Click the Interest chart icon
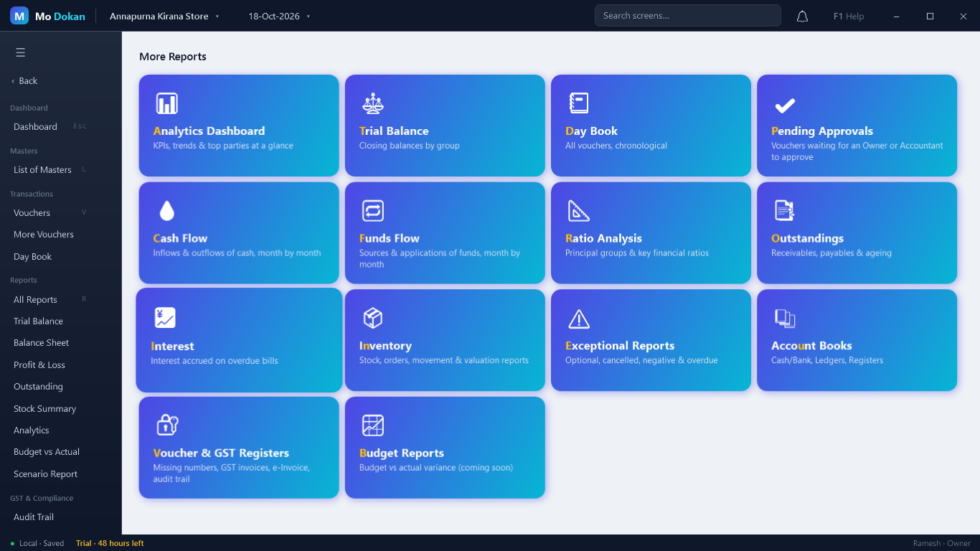The image size is (980, 551). (x=165, y=318)
